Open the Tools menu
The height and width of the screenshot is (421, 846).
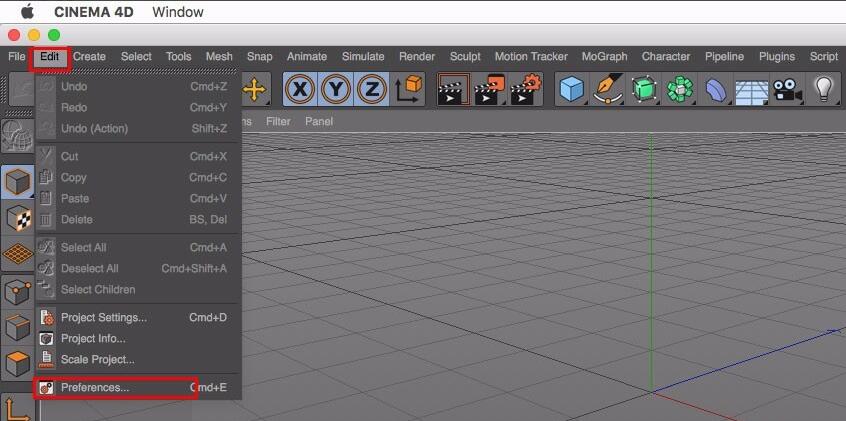[x=179, y=57]
